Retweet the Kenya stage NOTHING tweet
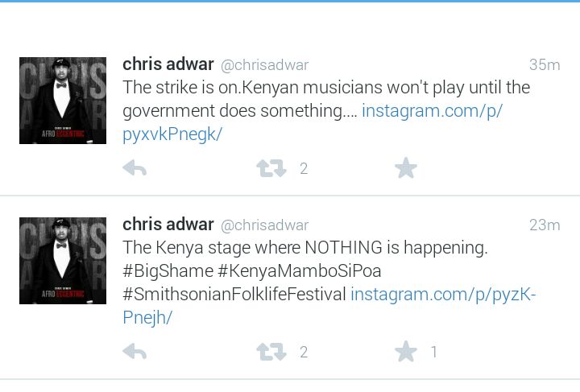Screen dimensions: 580x392 [271, 352]
